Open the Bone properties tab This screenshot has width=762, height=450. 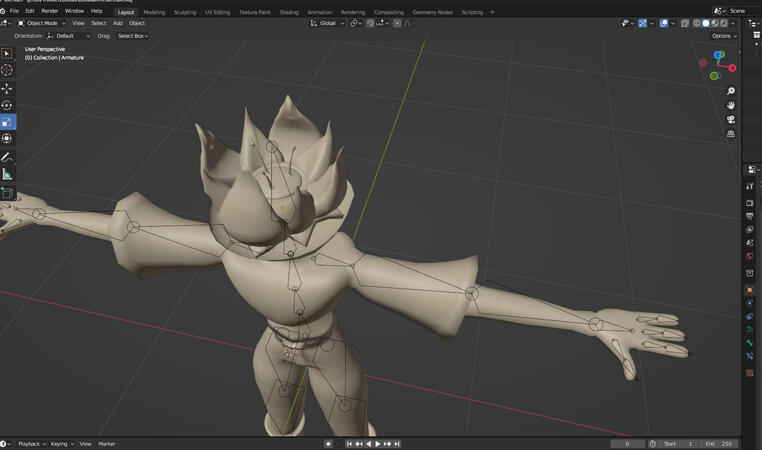750,343
